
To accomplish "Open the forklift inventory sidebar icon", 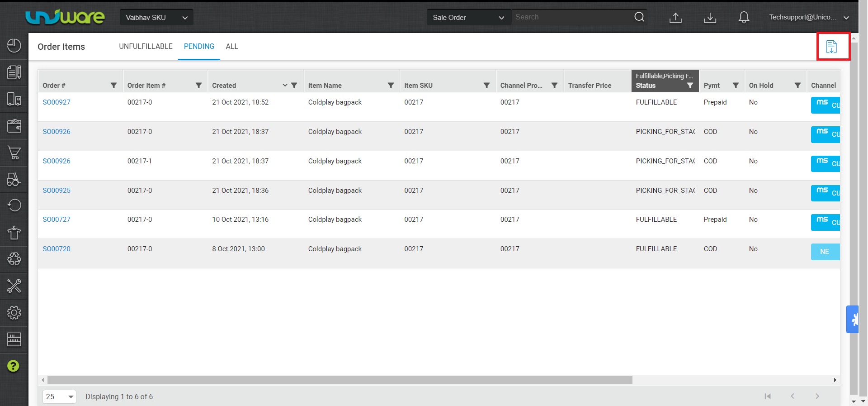I will (14, 179).
